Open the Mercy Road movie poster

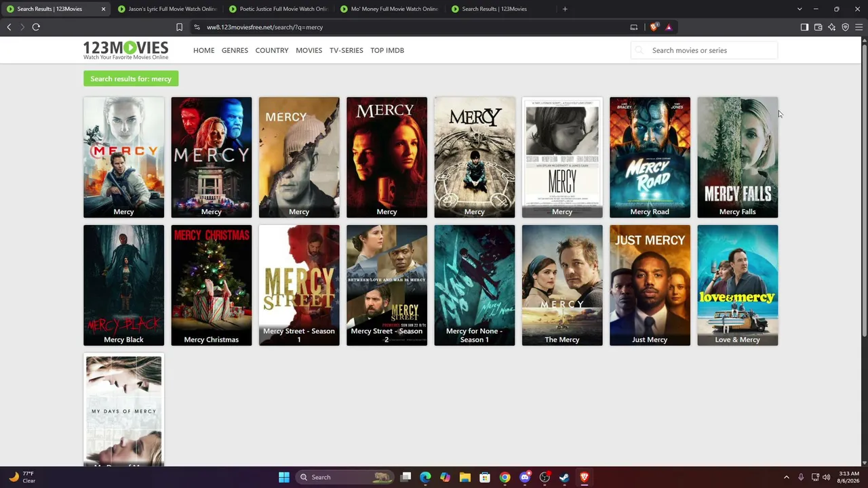[x=650, y=157]
